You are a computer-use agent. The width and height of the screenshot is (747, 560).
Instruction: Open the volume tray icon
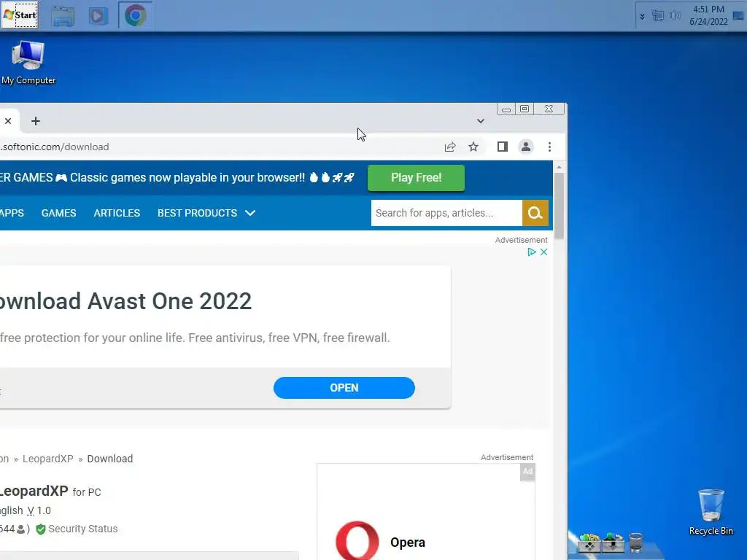coord(675,16)
